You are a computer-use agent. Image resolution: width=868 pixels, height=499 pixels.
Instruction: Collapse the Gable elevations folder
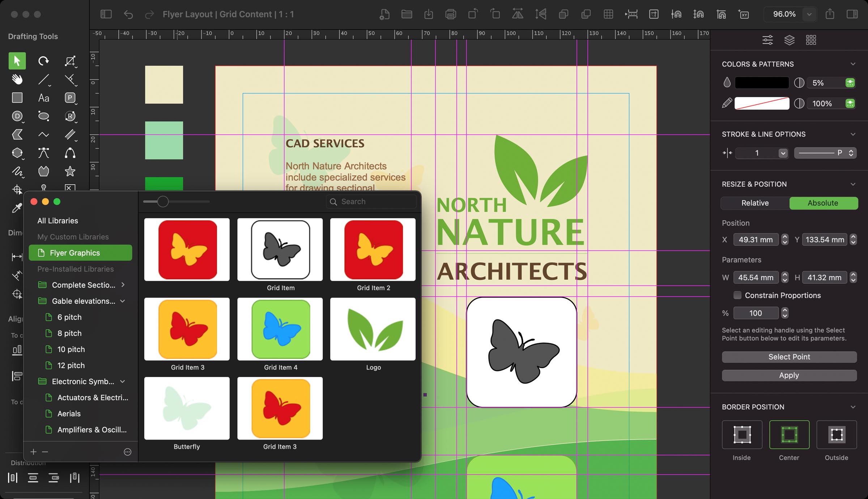point(123,301)
